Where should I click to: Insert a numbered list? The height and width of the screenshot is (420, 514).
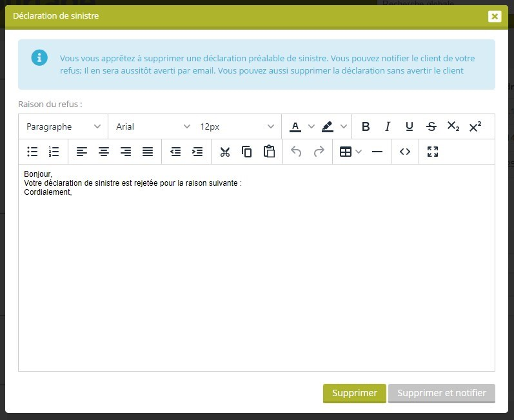pyautogui.click(x=54, y=152)
